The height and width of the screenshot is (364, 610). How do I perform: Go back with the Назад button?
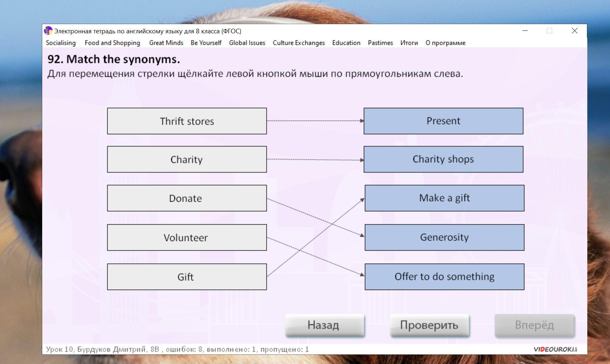324,325
